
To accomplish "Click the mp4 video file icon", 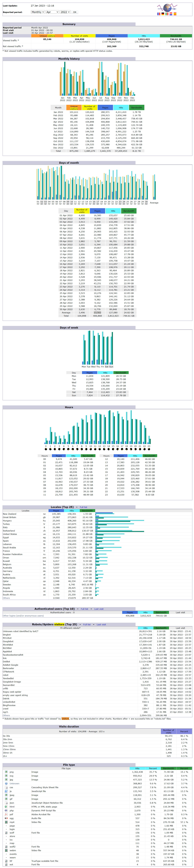I will [x=6, y=822].
